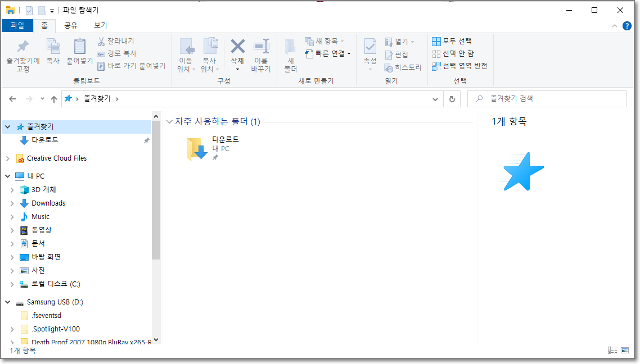
Task: Click 즐겨찾기 in the address bar
Action: pyautogui.click(x=97, y=99)
